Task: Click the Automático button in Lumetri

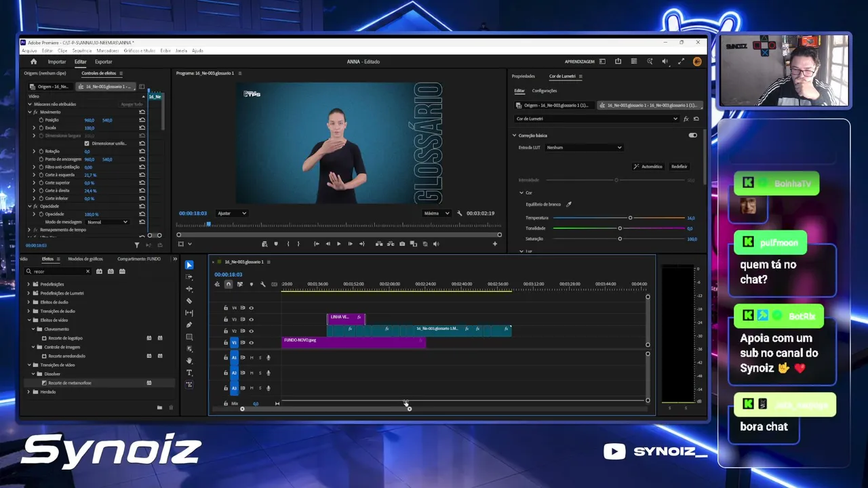Action: click(x=648, y=166)
